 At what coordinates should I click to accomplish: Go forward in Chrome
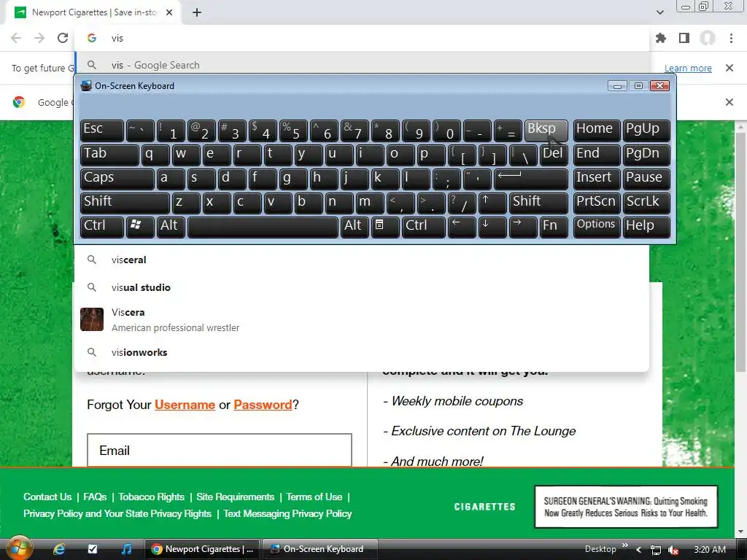point(39,38)
